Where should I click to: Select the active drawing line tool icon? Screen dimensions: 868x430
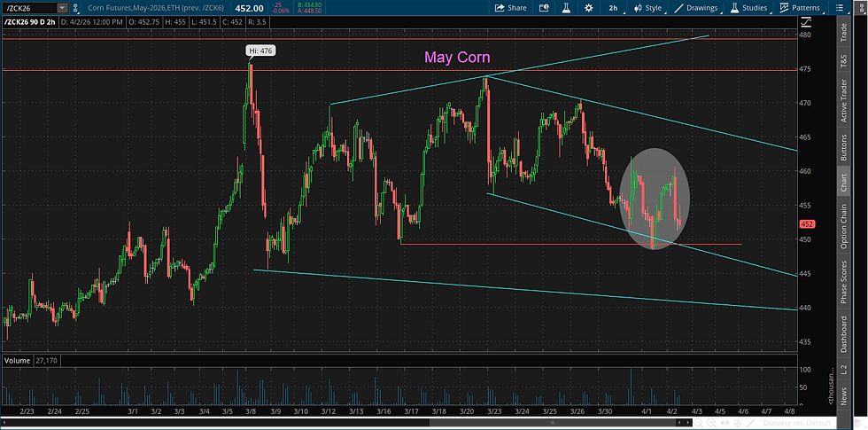pos(750,423)
